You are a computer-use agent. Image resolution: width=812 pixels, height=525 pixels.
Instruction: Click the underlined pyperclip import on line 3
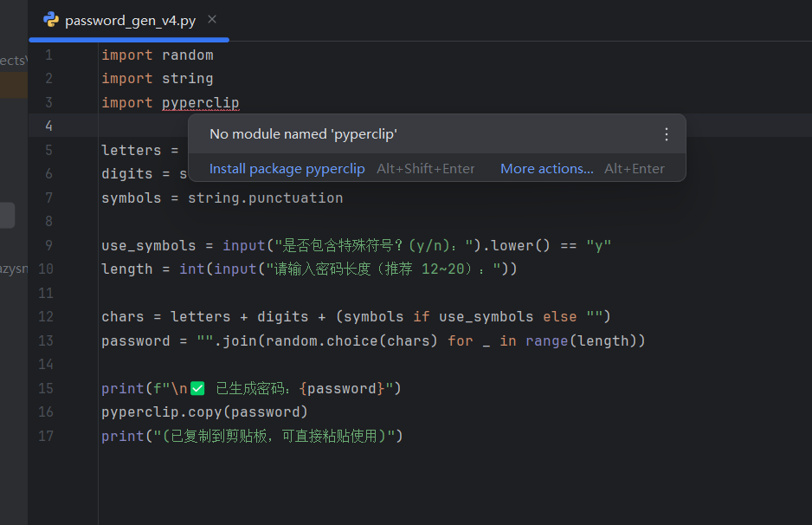pyautogui.click(x=200, y=102)
